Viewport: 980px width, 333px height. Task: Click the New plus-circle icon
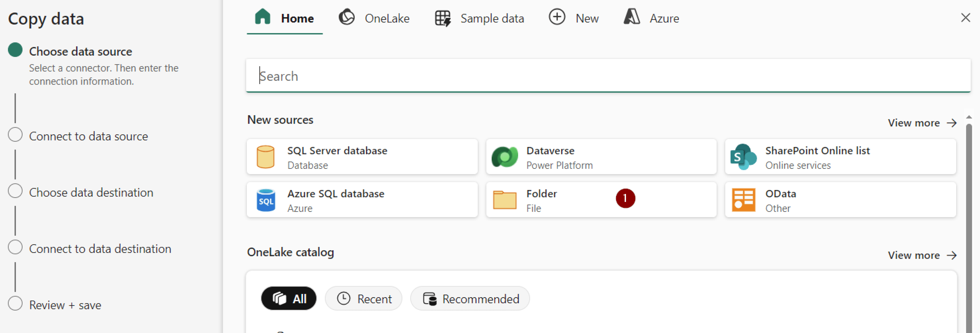pyautogui.click(x=557, y=17)
